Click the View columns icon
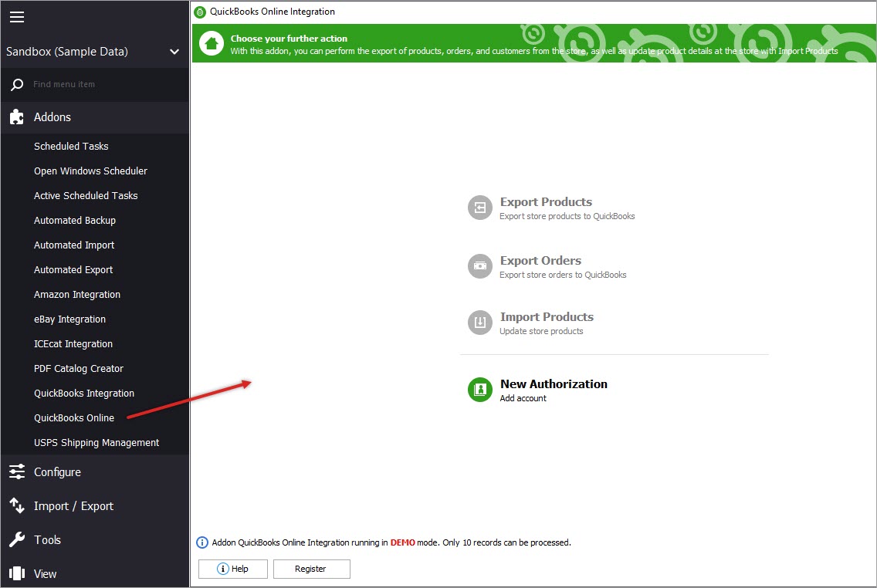Viewport: 877px width, 588px height. [17, 573]
